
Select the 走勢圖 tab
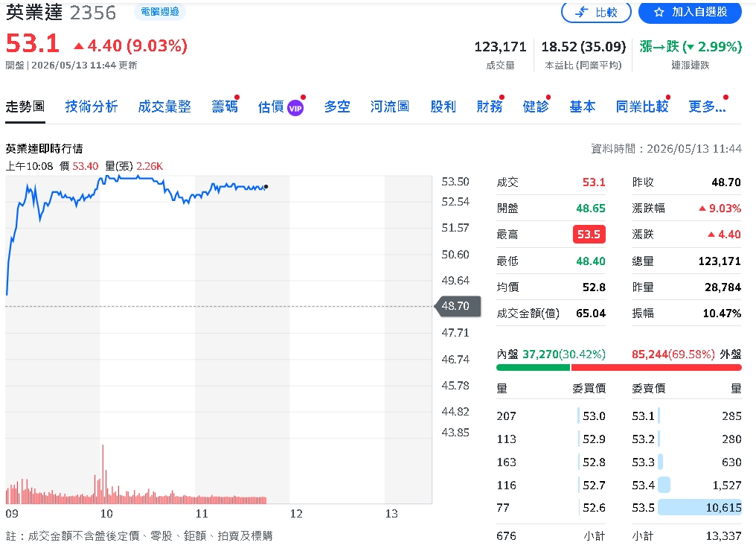pyautogui.click(x=25, y=106)
